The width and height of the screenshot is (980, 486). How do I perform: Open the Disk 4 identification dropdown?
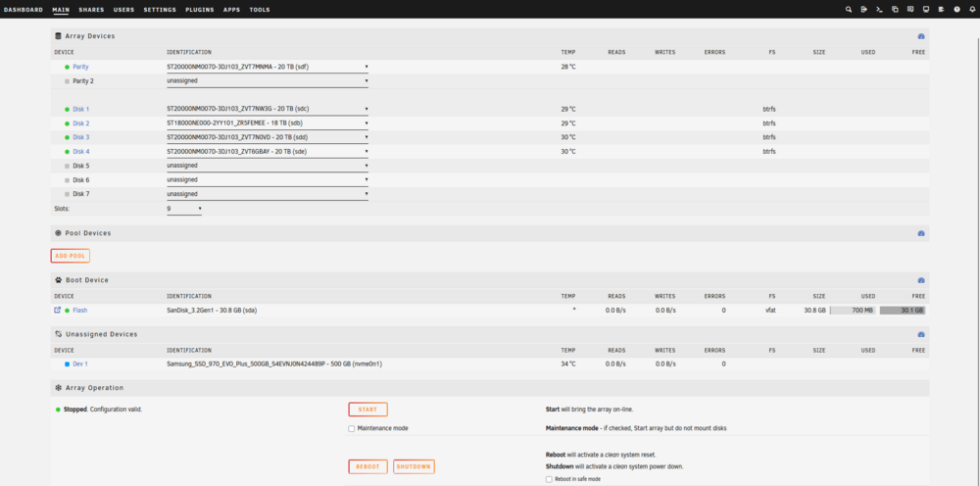268,151
